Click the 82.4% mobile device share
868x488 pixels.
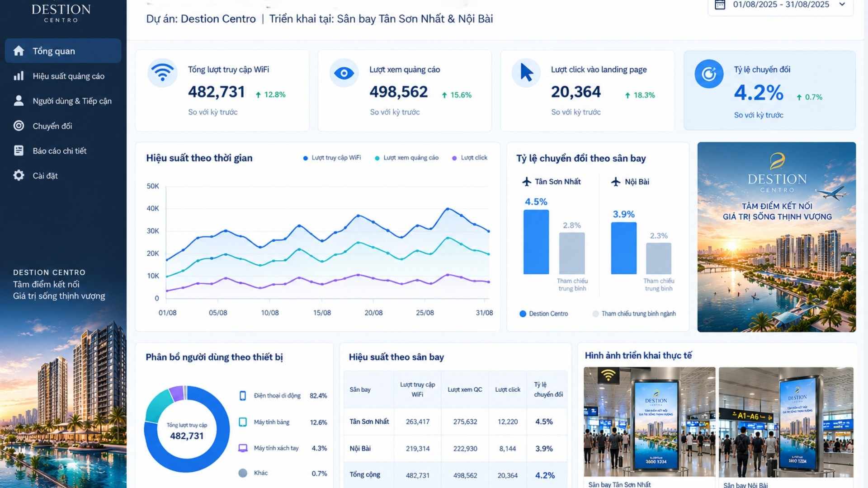(x=318, y=396)
